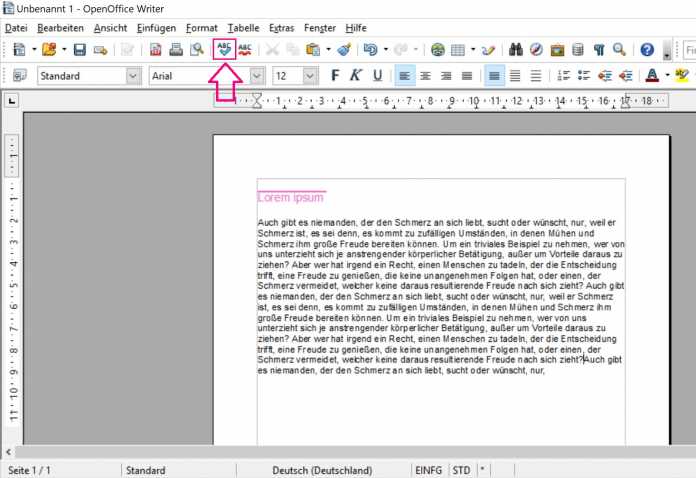Open the Format menu

tap(201, 27)
